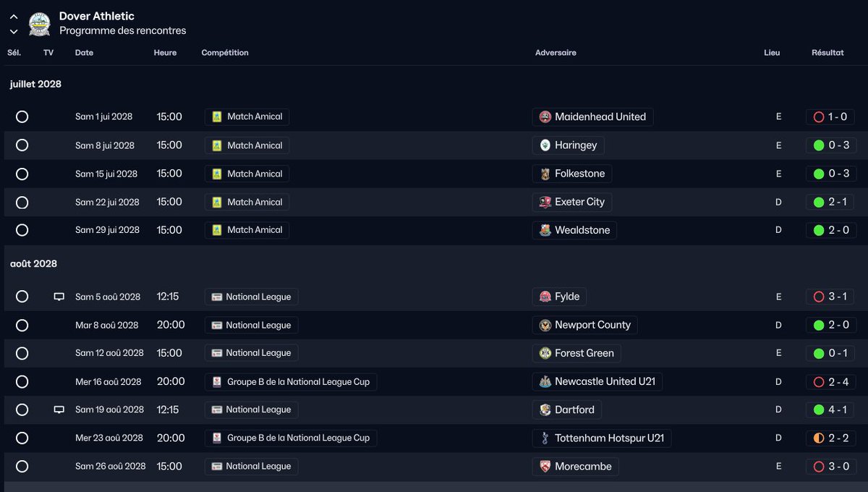Select the Sam 1 jui 2028 match radio

coord(22,117)
